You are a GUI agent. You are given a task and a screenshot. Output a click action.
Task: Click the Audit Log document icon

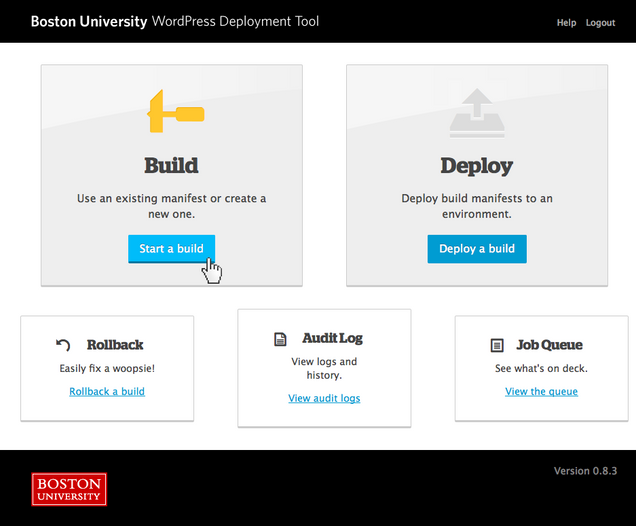[281, 339]
